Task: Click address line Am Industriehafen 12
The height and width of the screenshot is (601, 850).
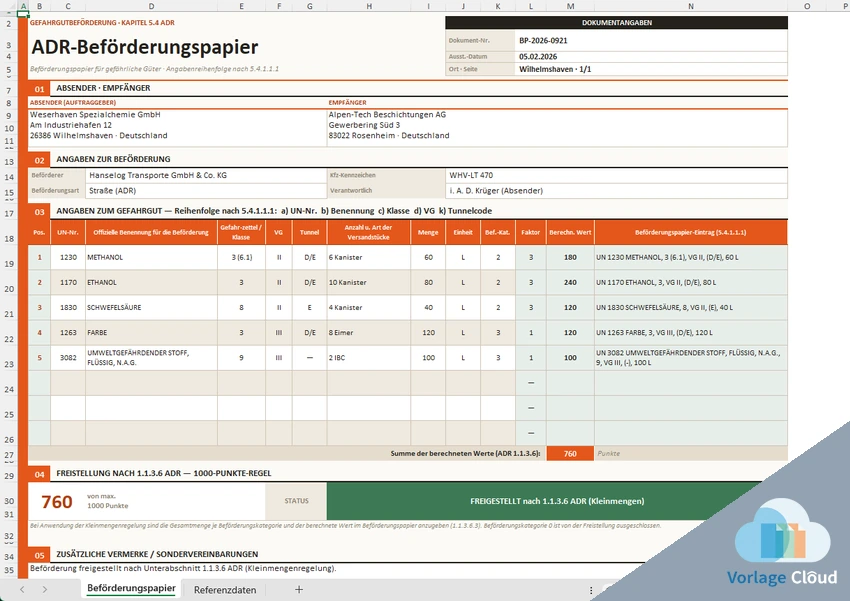Action: point(71,125)
